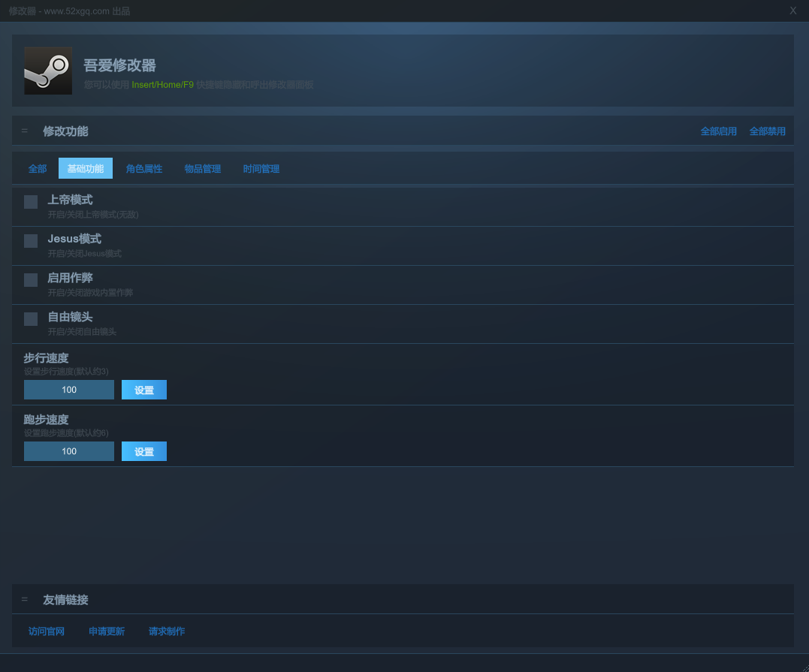Check the 启用作弊 option
809x672 pixels.
(x=31, y=280)
